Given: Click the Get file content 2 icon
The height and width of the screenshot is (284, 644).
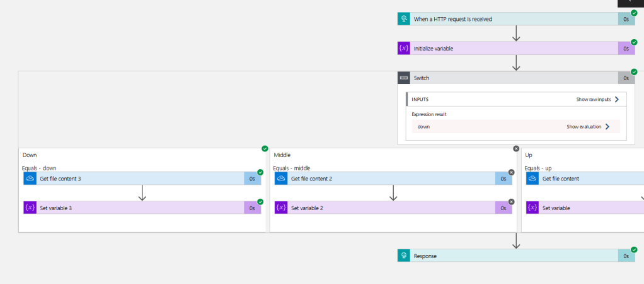Looking at the screenshot, I should point(281,179).
